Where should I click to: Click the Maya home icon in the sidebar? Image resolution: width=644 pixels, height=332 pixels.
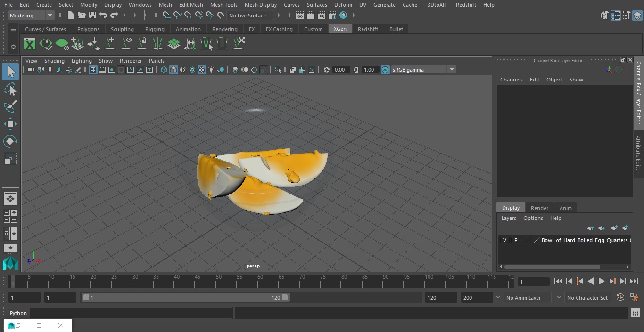pos(10,263)
